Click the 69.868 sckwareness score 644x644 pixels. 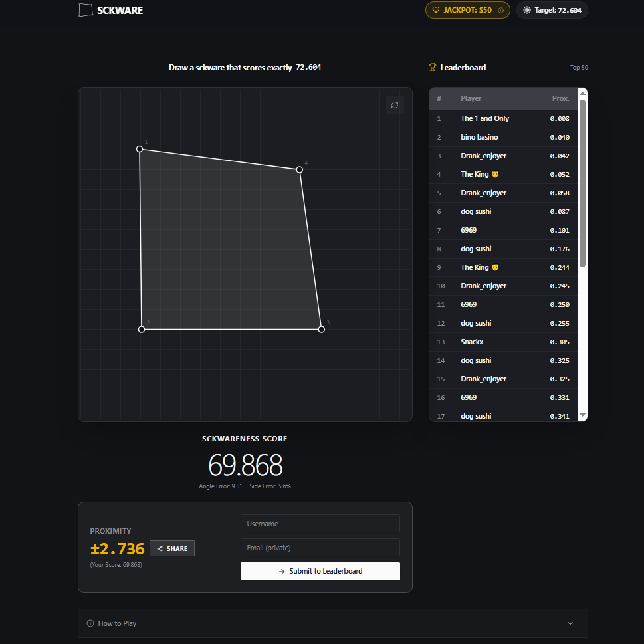[245, 465]
